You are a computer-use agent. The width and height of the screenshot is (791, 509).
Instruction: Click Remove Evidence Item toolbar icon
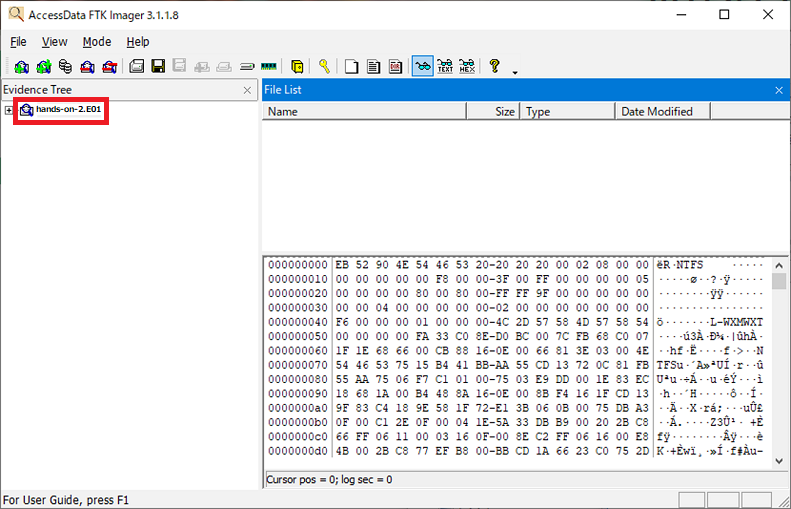pyautogui.click(x=87, y=66)
